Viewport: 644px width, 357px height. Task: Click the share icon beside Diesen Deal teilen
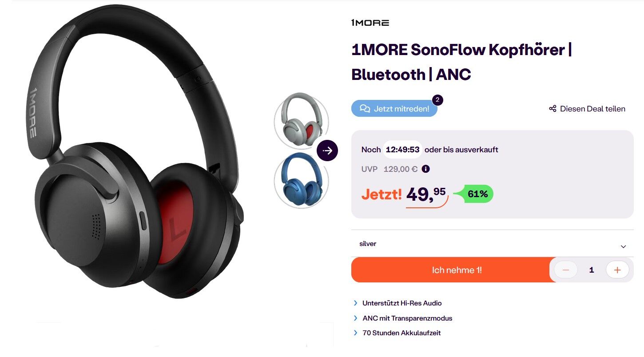[x=553, y=109]
